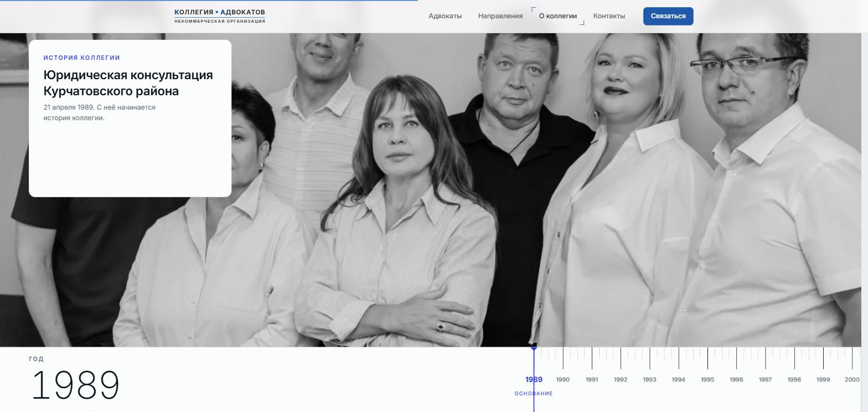Jump to year 1992 on timeline

pos(621,380)
